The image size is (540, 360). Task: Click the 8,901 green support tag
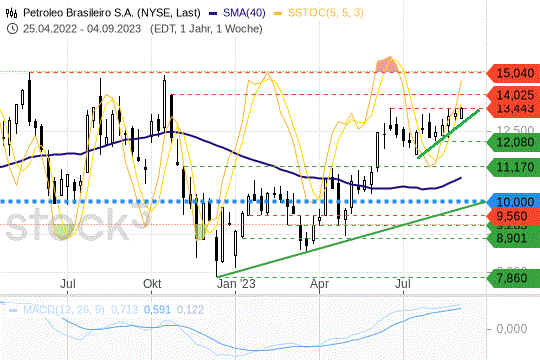(x=513, y=238)
